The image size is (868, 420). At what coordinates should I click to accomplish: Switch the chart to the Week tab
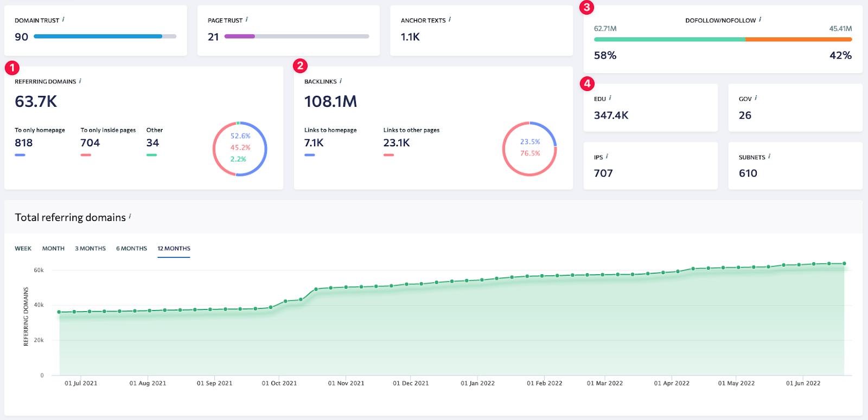(x=23, y=248)
